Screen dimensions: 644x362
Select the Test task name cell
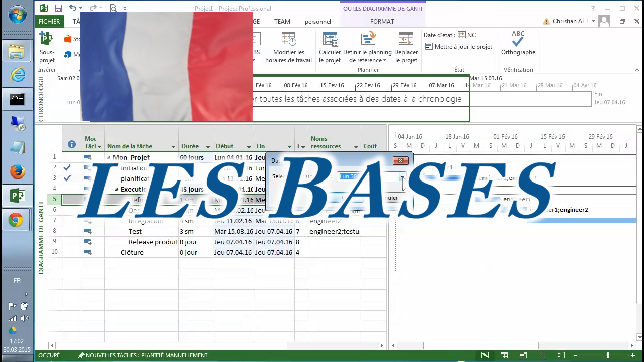point(141,231)
